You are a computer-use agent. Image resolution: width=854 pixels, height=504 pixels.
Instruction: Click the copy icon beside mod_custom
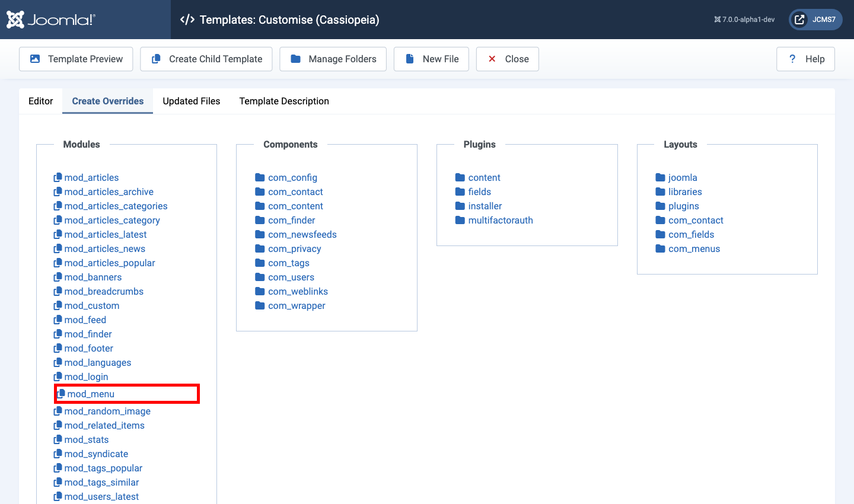58,305
